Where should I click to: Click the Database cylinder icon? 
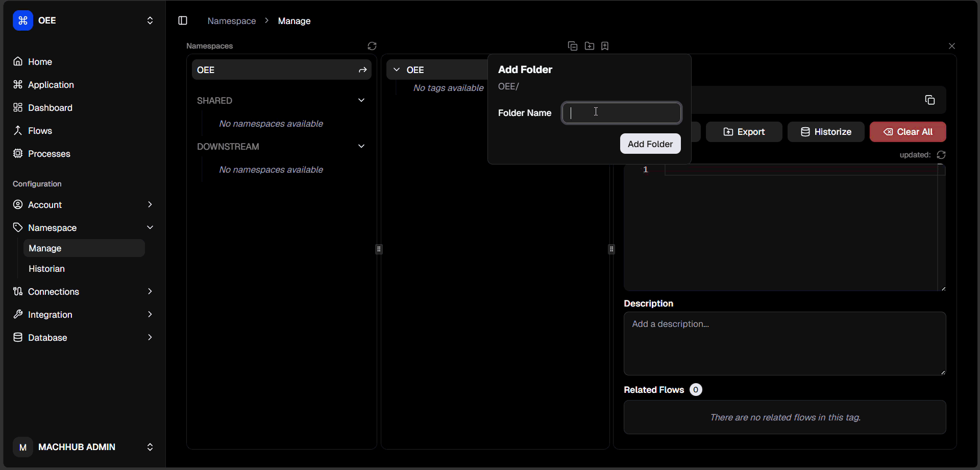(18, 337)
